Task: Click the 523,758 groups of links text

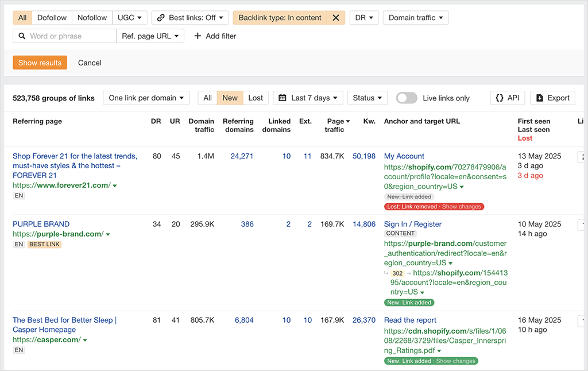Action: (x=53, y=98)
